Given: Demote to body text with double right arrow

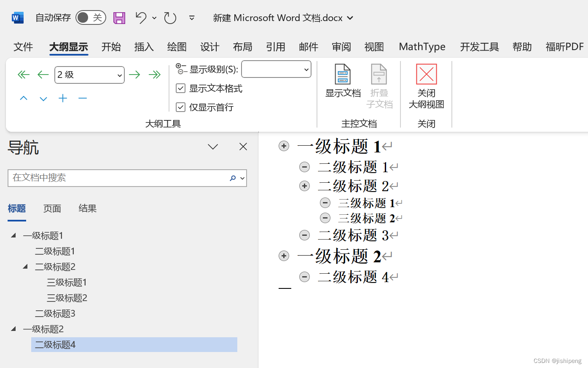Looking at the screenshot, I should [155, 75].
